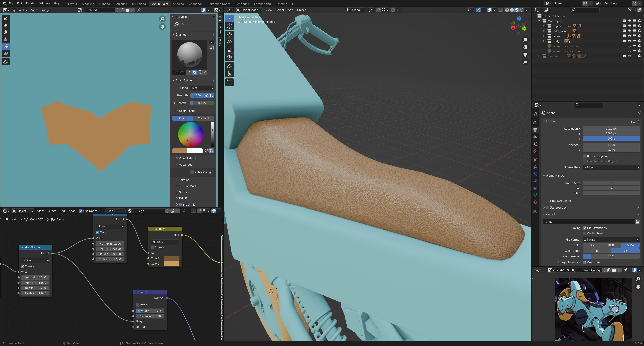
Task: Choose RGB color output mode
Action: point(611,245)
